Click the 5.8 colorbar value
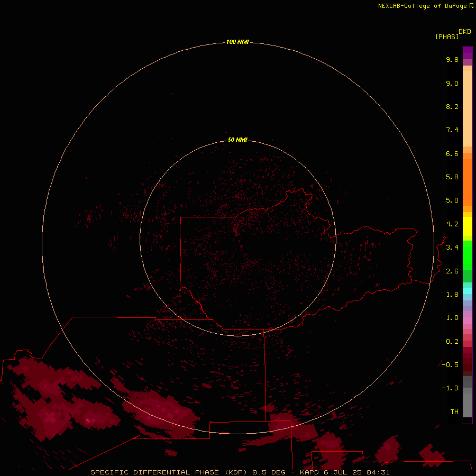The image size is (476, 476). pos(452,177)
